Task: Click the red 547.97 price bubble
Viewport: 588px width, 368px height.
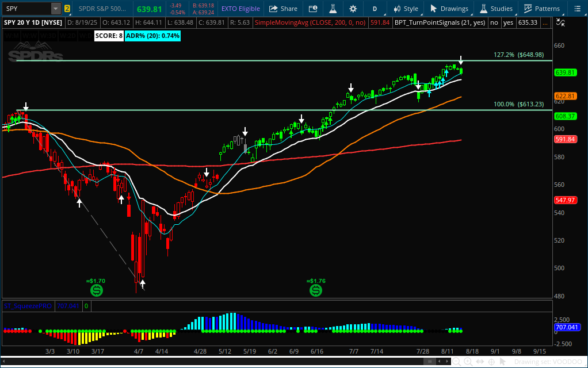Action: tap(566, 200)
